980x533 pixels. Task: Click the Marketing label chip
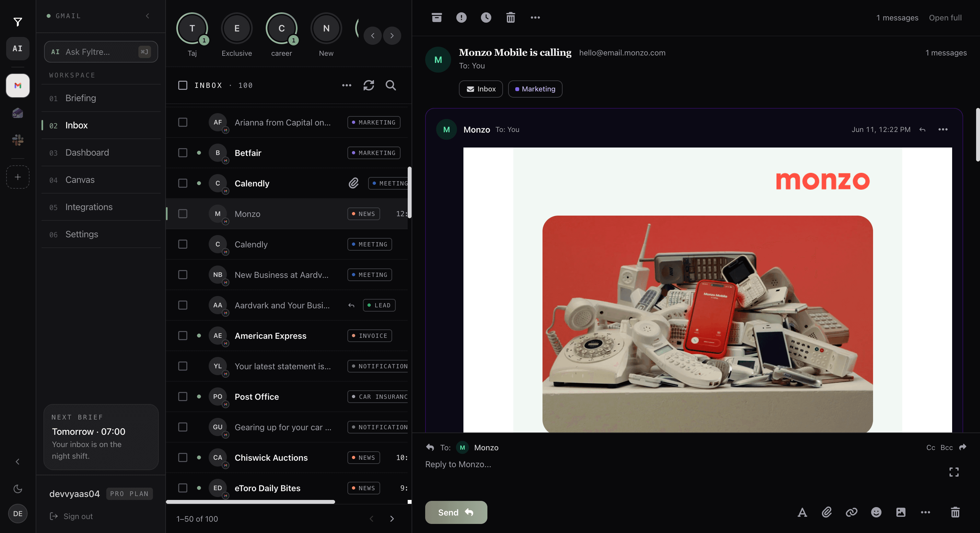tap(535, 89)
